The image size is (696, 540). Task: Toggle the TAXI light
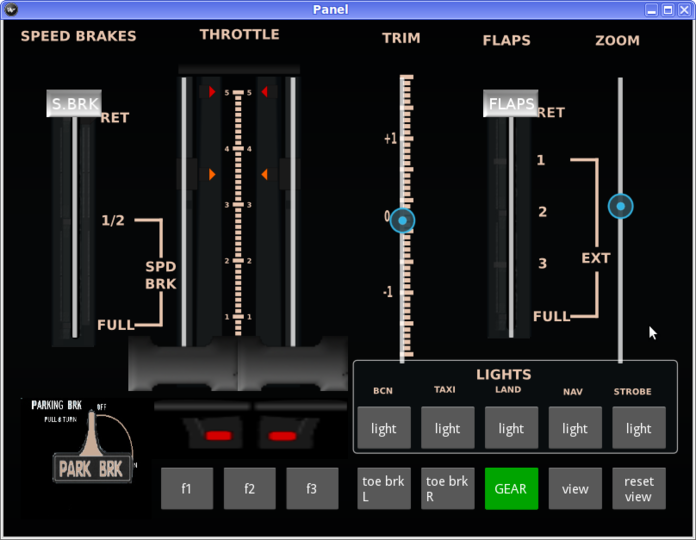pyautogui.click(x=447, y=428)
